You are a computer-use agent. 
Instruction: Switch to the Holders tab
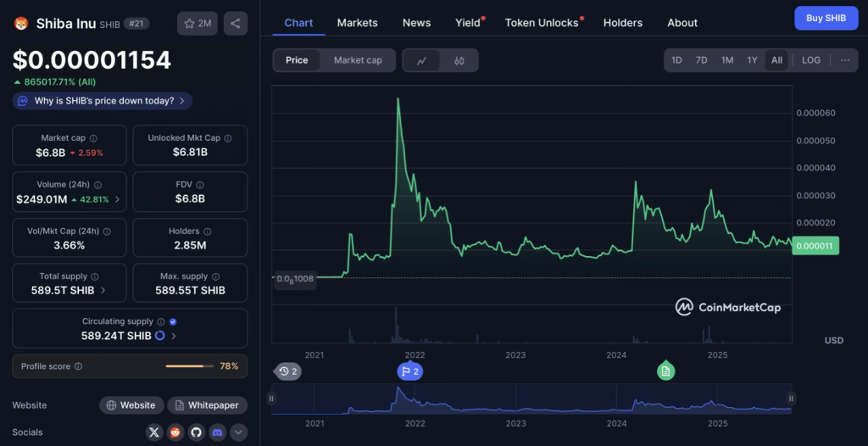(x=622, y=23)
